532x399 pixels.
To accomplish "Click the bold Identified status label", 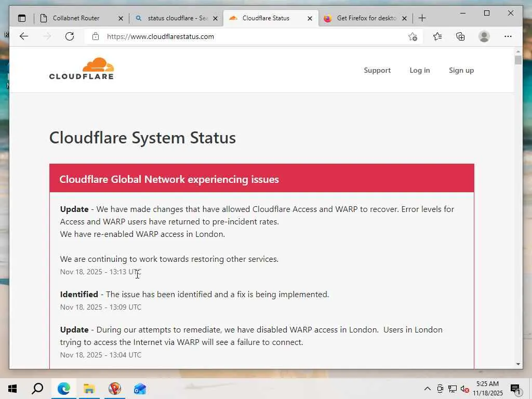I will 79,294.
